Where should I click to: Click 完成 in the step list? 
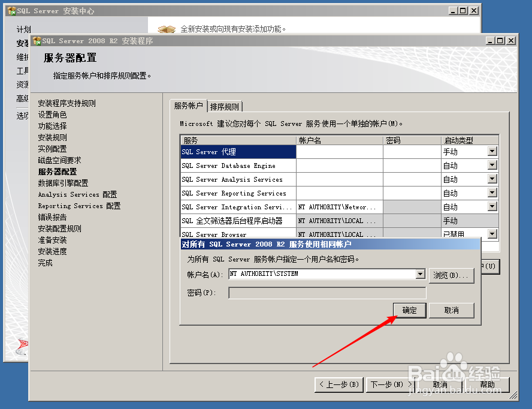(x=45, y=263)
